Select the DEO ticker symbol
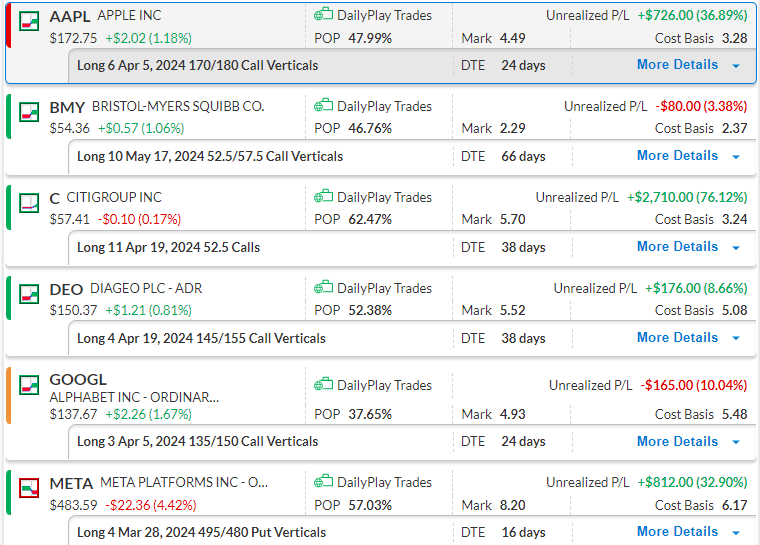Viewport: 760px width, 545px height. [66, 289]
